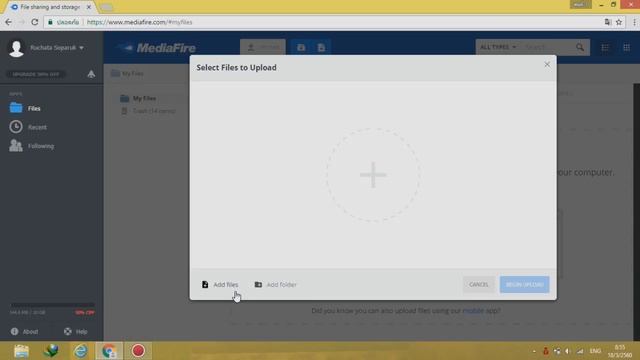Click the Add folder icon
This screenshot has width=640, height=360.
point(258,284)
